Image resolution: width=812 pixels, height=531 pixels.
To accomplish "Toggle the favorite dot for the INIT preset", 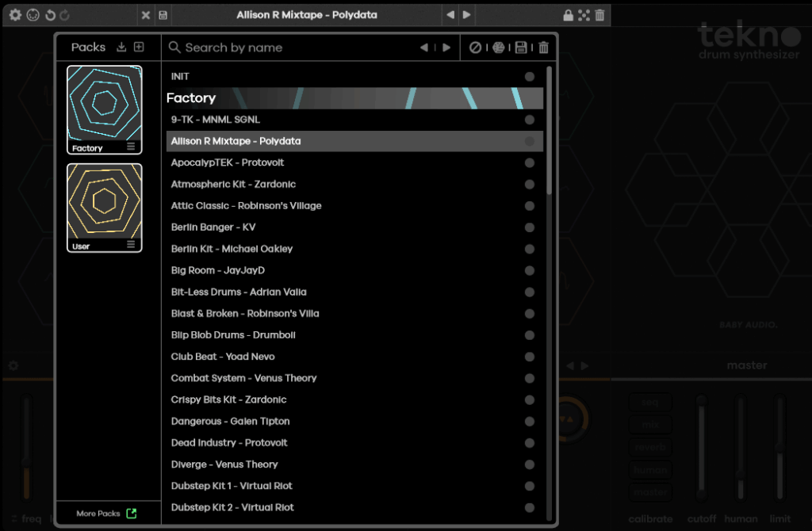I will click(x=529, y=77).
